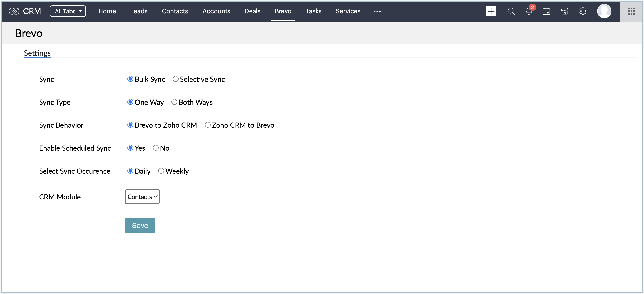
Task: Click the plus create-new icon
Action: click(x=491, y=11)
